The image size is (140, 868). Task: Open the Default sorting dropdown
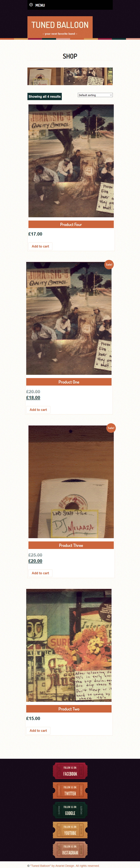[95, 95]
